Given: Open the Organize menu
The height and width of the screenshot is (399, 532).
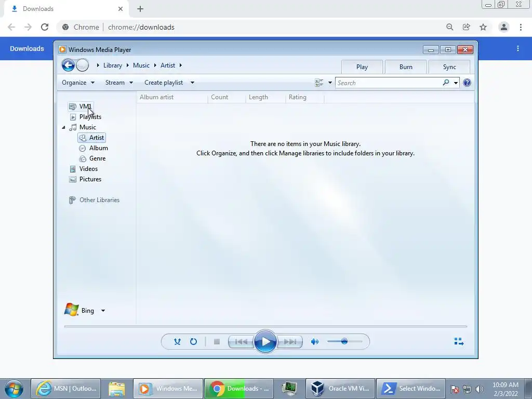Looking at the screenshot, I should coord(78,83).
